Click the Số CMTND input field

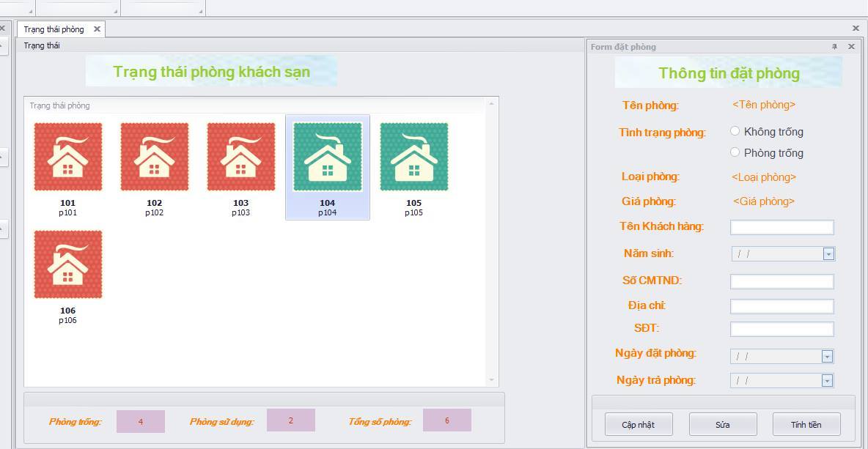781,281
